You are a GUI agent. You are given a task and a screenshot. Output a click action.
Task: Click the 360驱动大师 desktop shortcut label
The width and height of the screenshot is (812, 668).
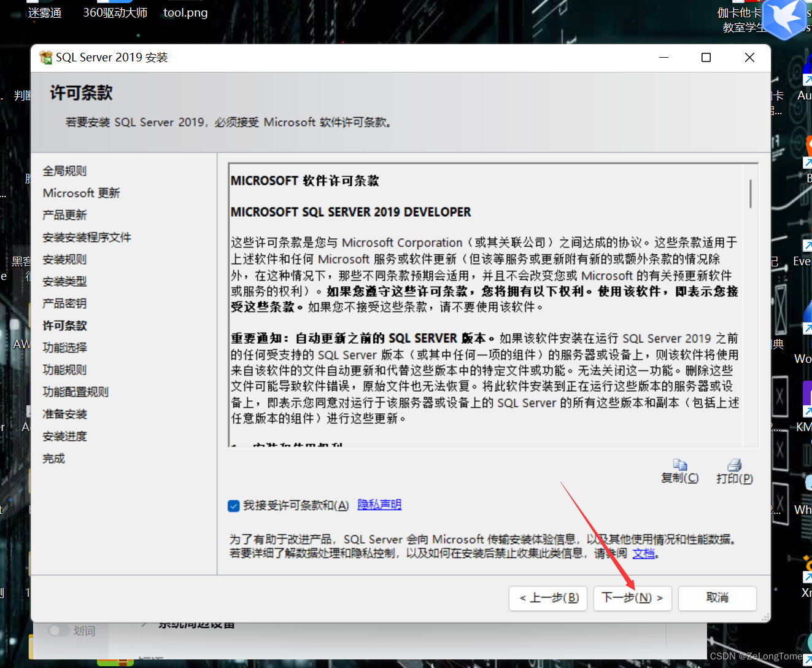pos(115,13)
